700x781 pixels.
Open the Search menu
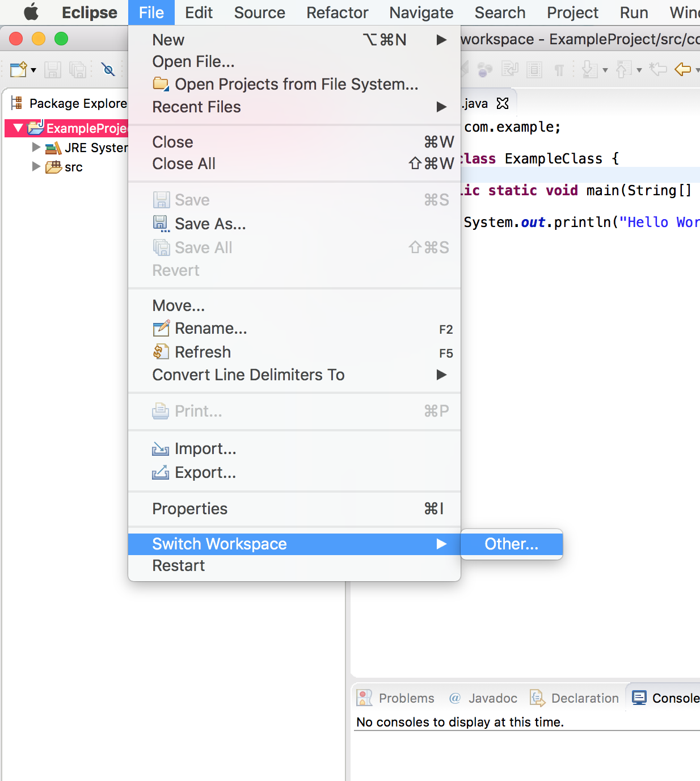click(500, 12)
